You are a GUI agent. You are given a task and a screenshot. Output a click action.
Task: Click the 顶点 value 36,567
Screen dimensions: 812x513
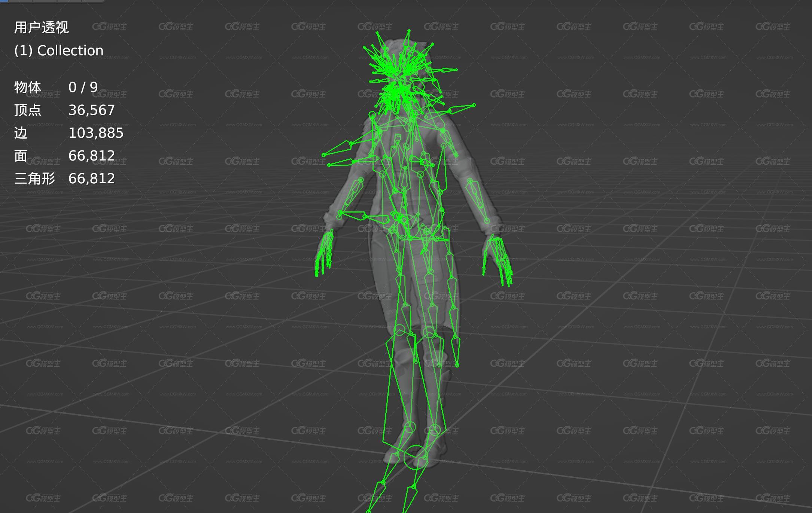(x=92, y=110)
